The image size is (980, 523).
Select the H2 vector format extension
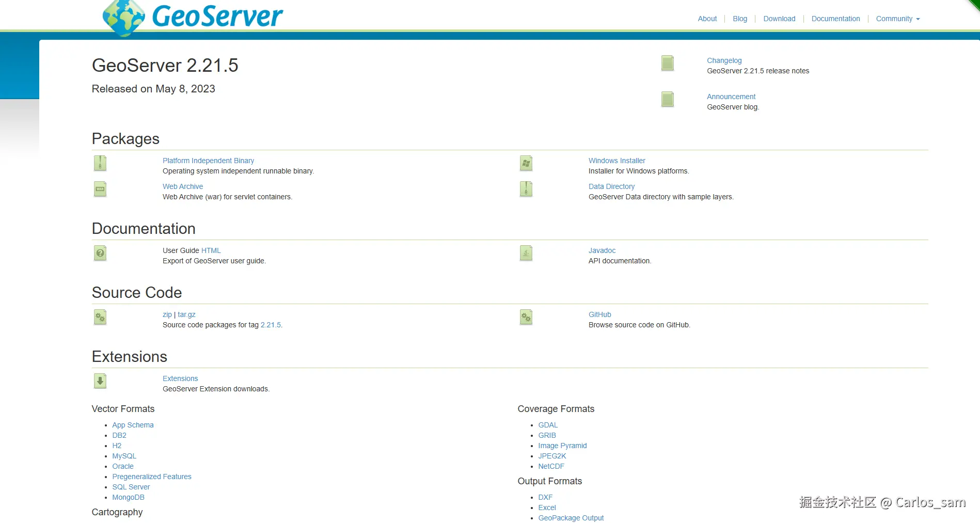(117, 446)
